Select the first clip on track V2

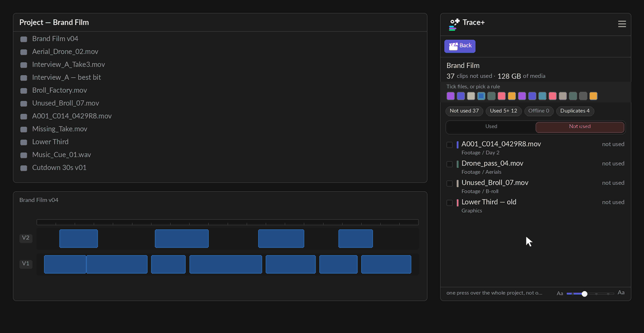pyautogui.click(x=78, y=238)
